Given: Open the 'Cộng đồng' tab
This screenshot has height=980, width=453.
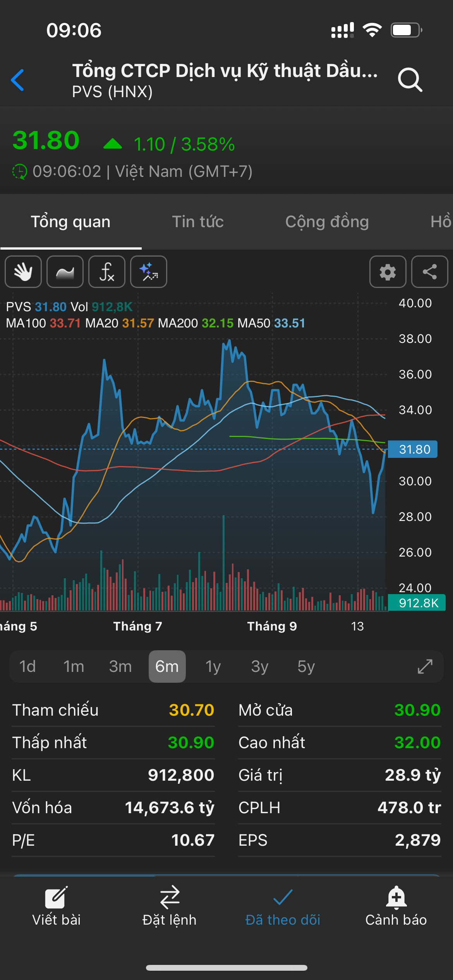Looking at the screenshot, I should (x=327, y=222).
